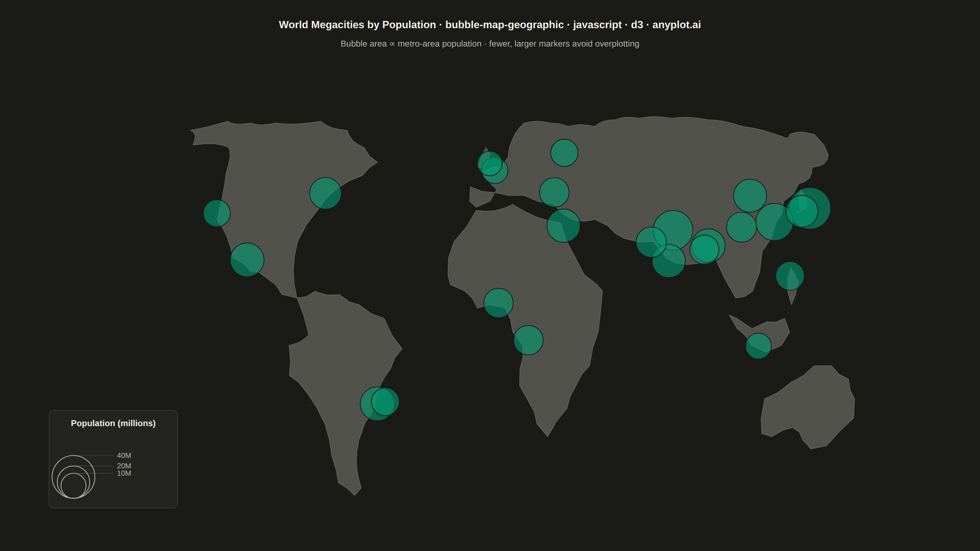Select the brighter Rio bubble overlapping São Paulo
This screenshot has height=551, width=980.
(x=385, y=402)
